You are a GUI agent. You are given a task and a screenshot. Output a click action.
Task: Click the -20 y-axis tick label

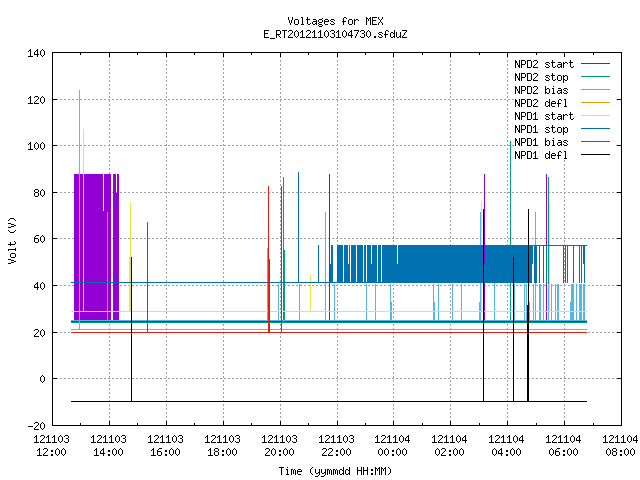point(36,426)
